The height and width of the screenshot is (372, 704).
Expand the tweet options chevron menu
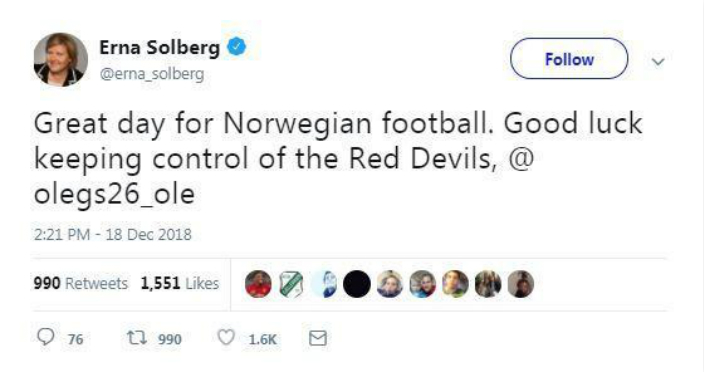[x=658, y=61]
